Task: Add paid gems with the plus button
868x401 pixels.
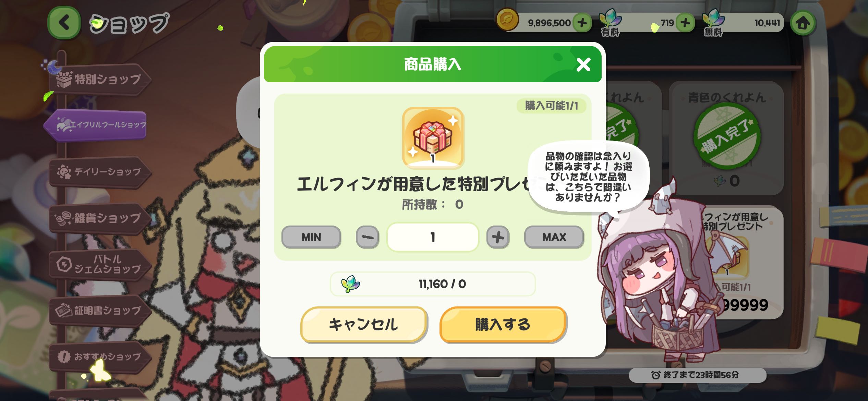Action: point(685,23)
